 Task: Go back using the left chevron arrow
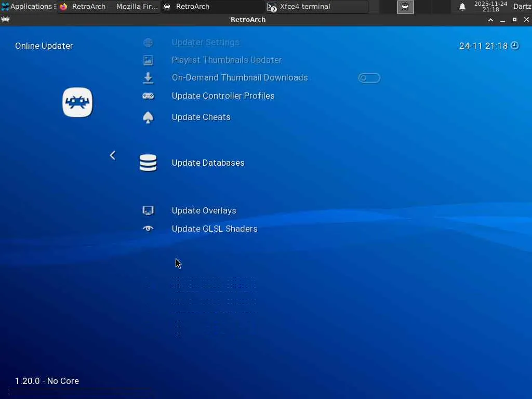113,155
